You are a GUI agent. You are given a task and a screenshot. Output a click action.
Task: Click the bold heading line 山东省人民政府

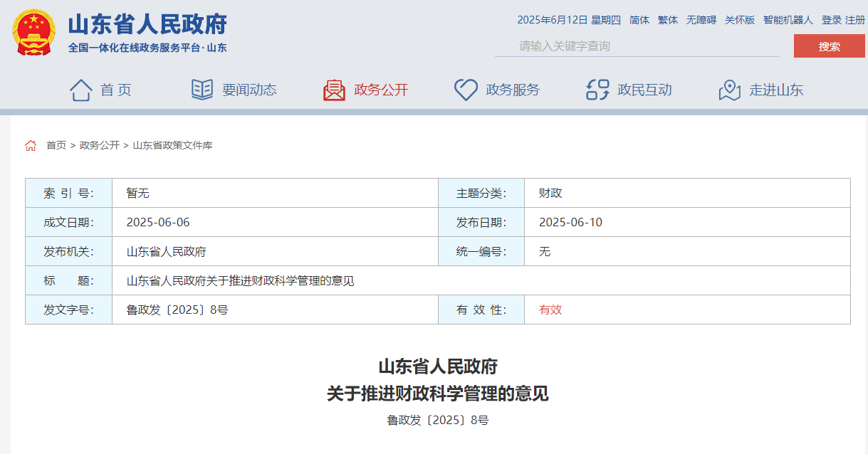pos(438,366)
